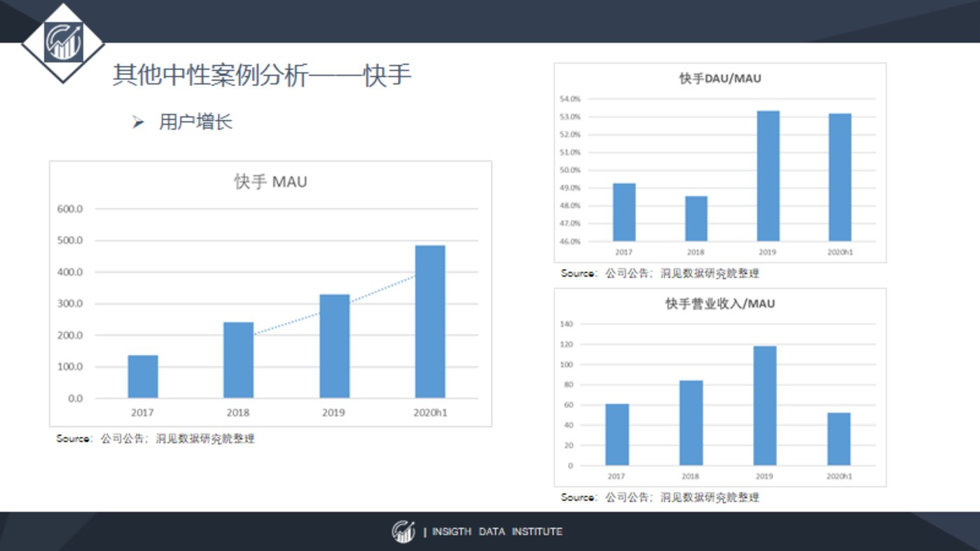Image resolution: width=980 pixels, height=551 pixels.
Task: Click the Source text under DAU/MAU chart
Action: click(660, 273)
